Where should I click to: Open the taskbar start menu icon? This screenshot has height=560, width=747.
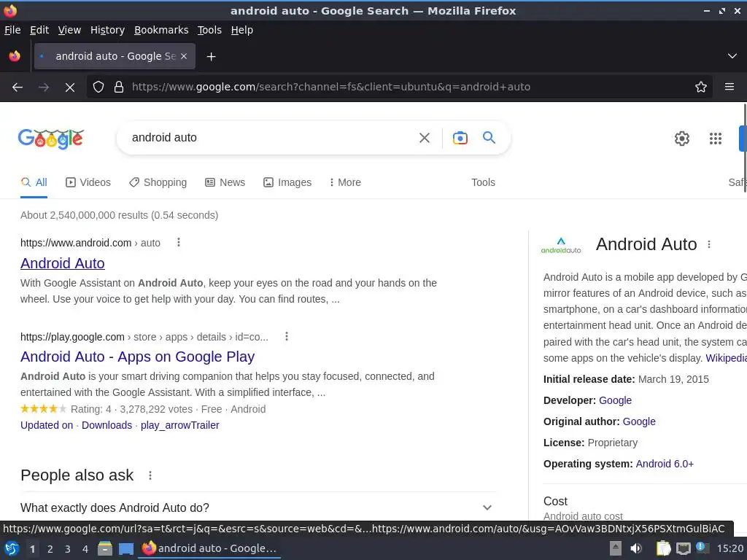point(12,548)
